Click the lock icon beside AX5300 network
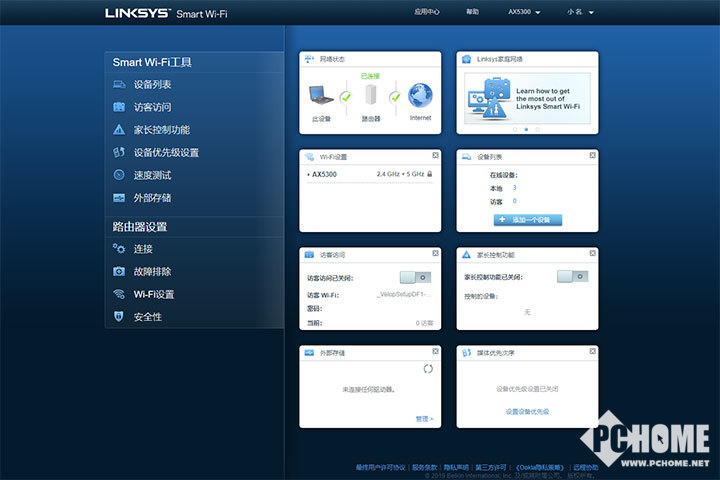This screenshot has width=720, height=480. 430,174
